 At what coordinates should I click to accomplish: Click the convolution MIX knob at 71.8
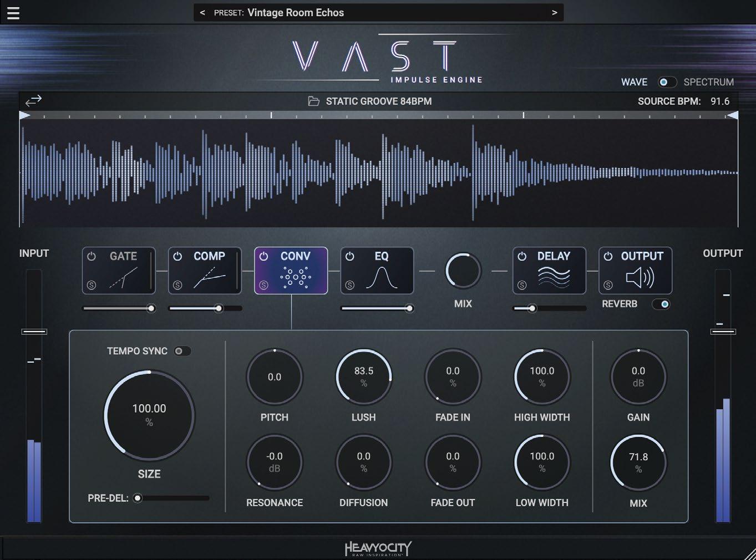pos(638,463)
